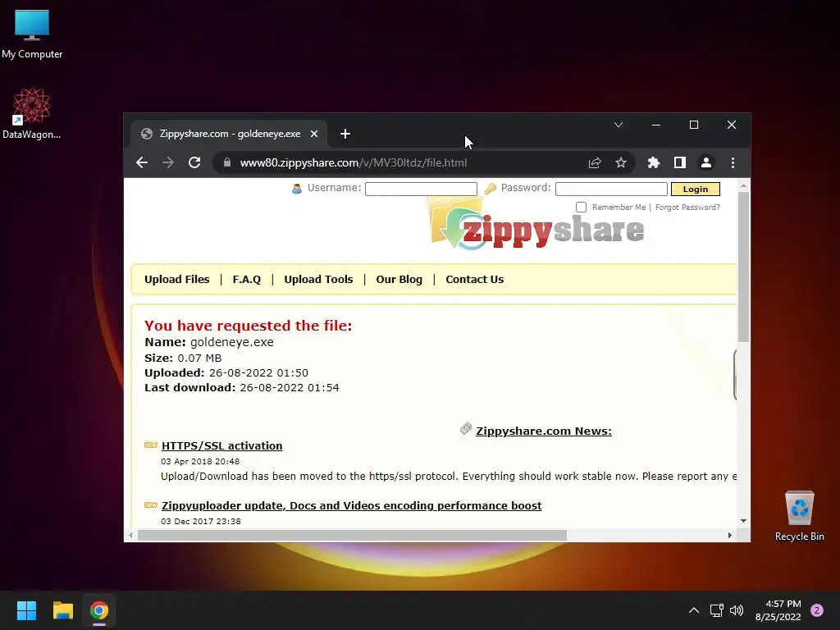Open the HTTPS/SSL activation news
The height and width of the screenshot is (630, 840).
pyautogui.click(x=221, y=445)
